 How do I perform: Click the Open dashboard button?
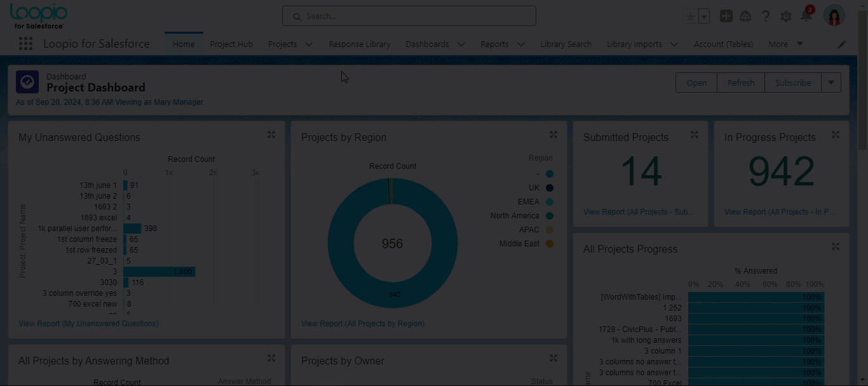[x=696, y=83]
